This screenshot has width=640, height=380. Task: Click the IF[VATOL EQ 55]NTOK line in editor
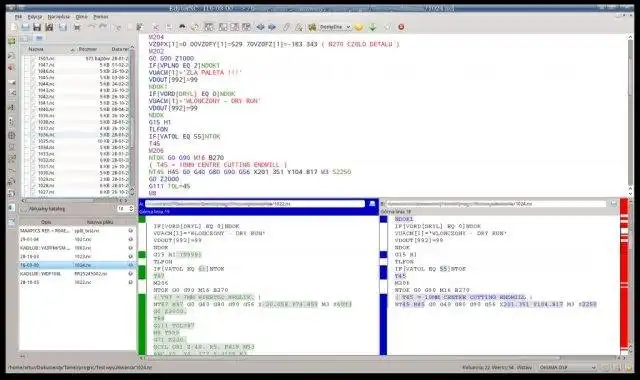(x=184, y=136)
